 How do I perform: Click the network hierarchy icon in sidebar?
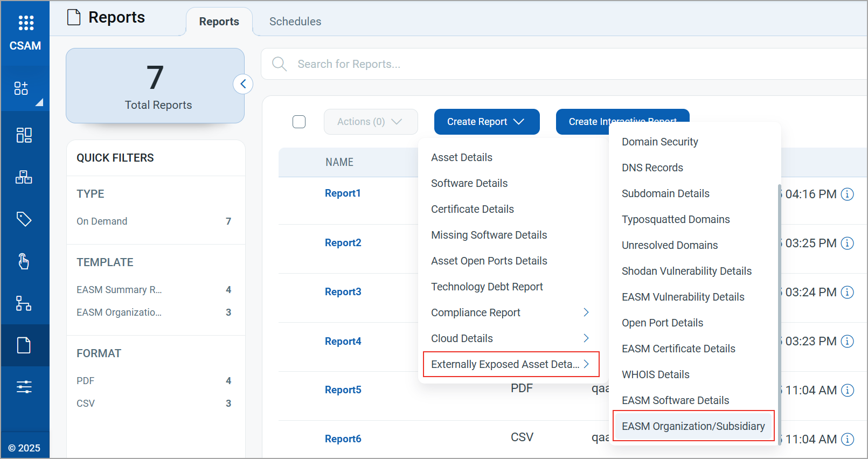24,303
